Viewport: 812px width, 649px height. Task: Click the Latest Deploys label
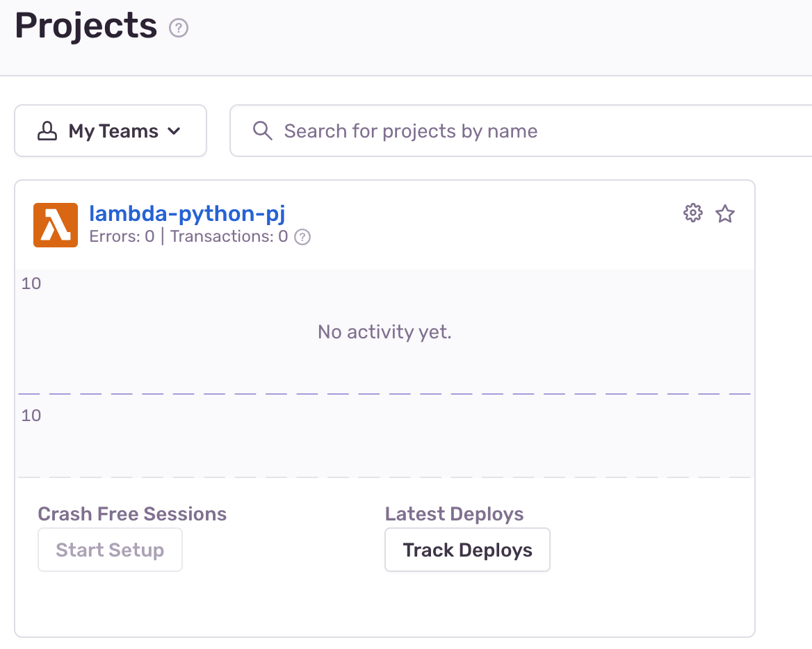[x=454, y=514]
